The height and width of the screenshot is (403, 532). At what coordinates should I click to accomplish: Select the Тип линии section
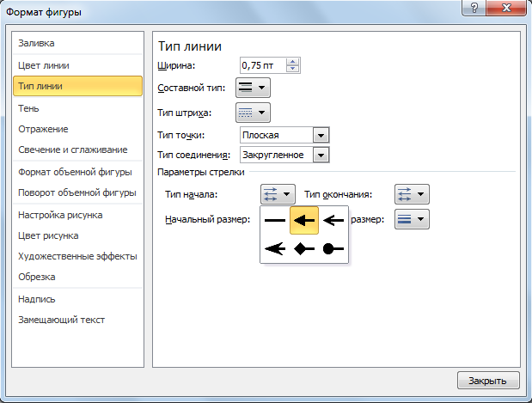(77, 86)
